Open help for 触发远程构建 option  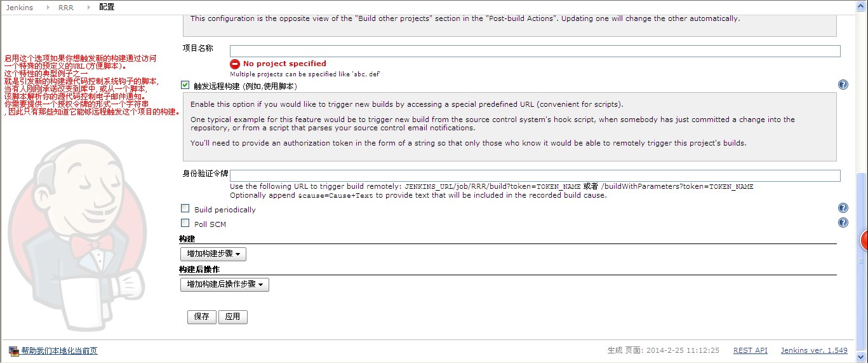(x=843, y=85)
